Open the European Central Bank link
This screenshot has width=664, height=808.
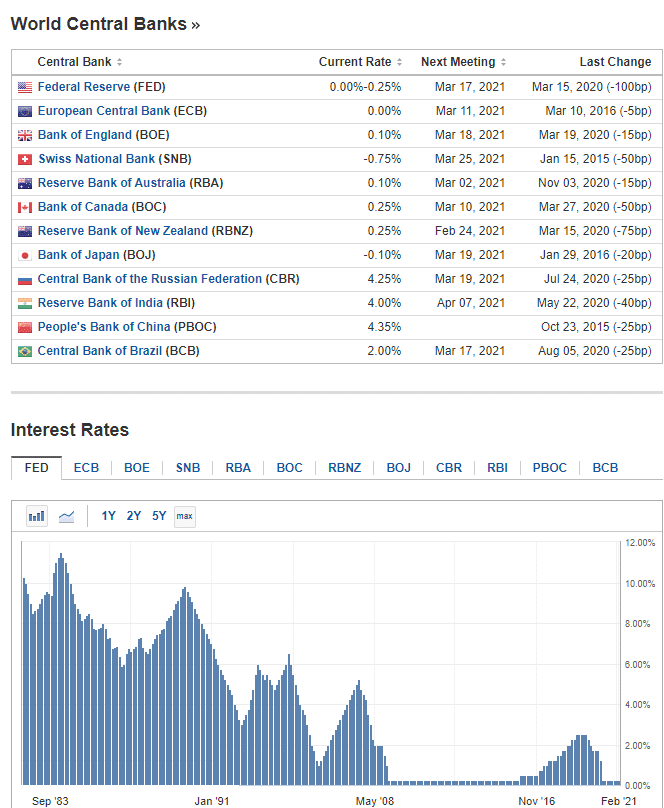tap(104, 111)
